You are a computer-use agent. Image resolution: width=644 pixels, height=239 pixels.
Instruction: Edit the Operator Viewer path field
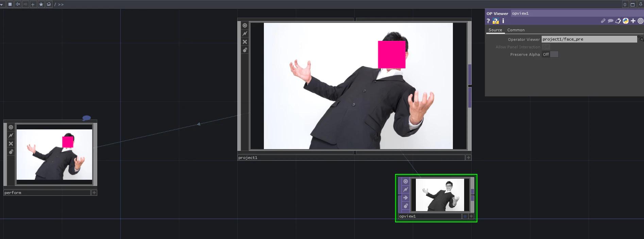pos(589,39)
